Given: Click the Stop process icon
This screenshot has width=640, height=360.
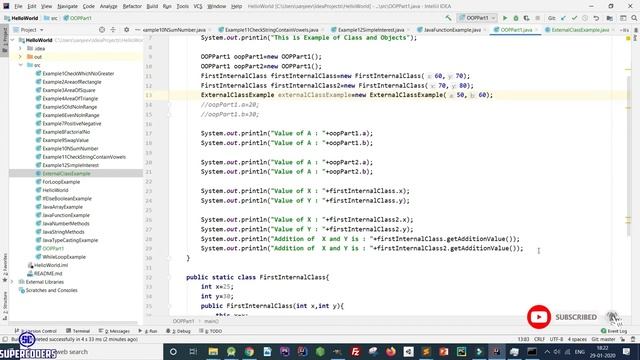Looking at the screenshot, I should coord(538,18).
